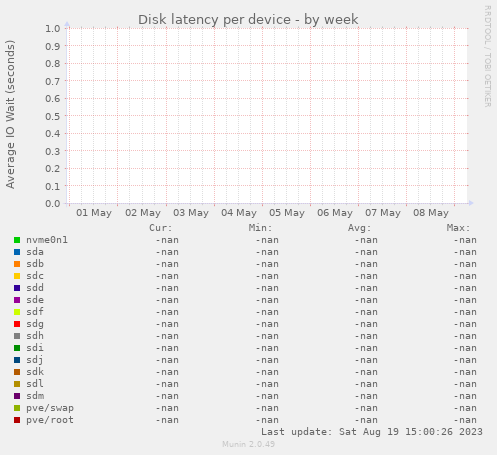
Task: Click the 06 May date label
Action: click(335, 213)
